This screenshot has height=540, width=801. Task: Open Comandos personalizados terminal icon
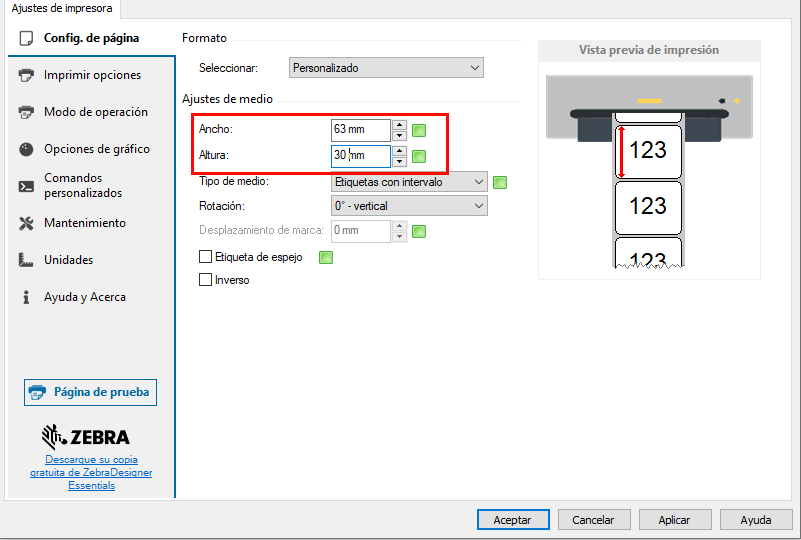(26, 186)
